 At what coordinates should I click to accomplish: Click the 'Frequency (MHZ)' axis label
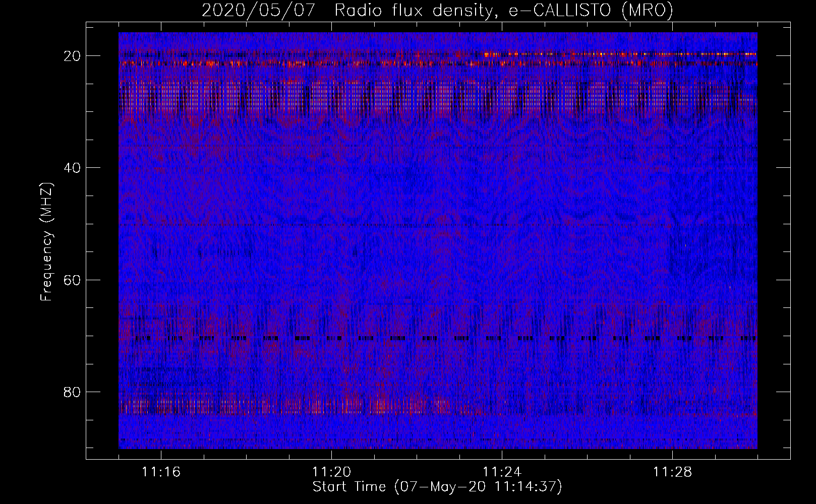46,242
